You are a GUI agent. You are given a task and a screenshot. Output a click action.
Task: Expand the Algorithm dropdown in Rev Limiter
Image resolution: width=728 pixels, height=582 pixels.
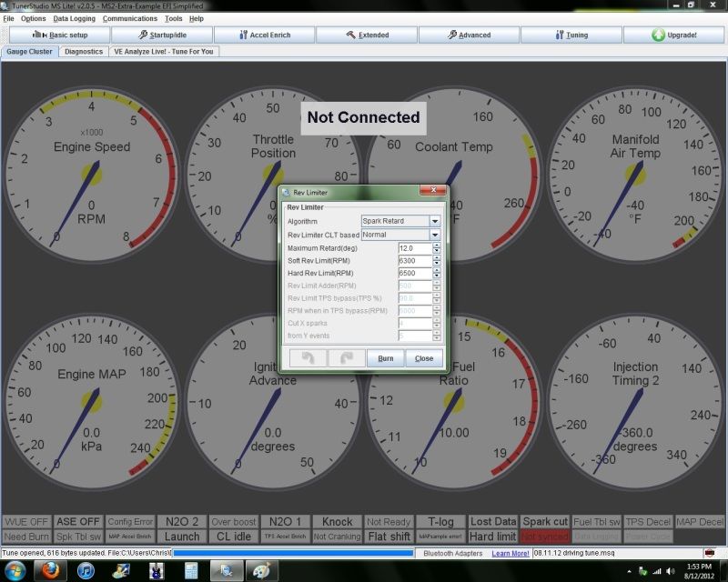click(435, 221)
